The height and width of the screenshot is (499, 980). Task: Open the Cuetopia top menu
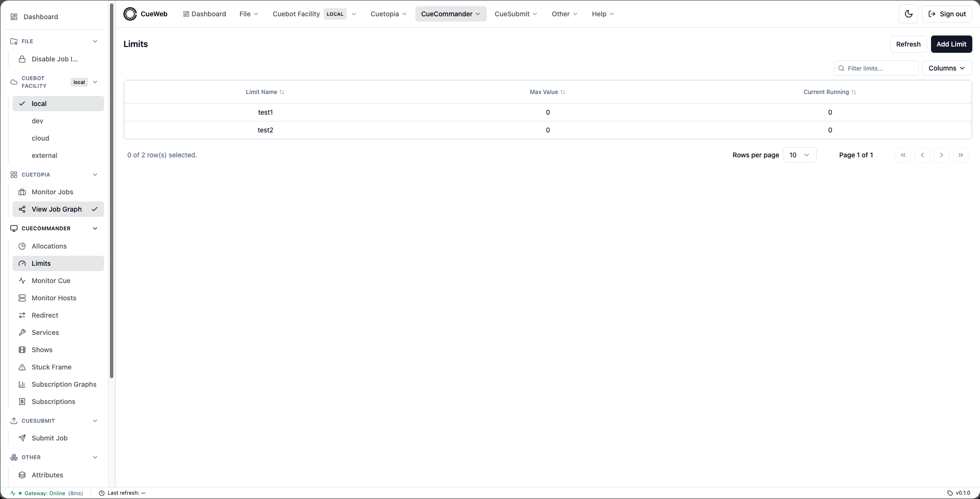pyautogui.click(x=388, y=14)
